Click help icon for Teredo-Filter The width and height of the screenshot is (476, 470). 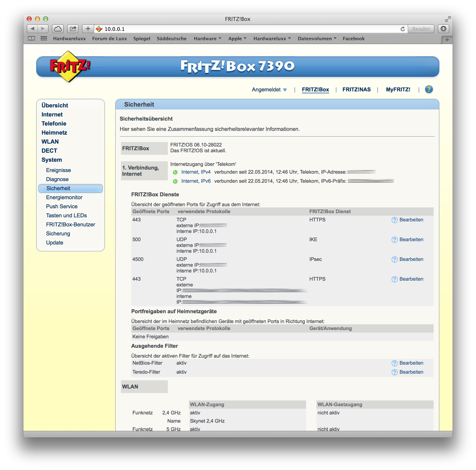[x=395, y=372]
